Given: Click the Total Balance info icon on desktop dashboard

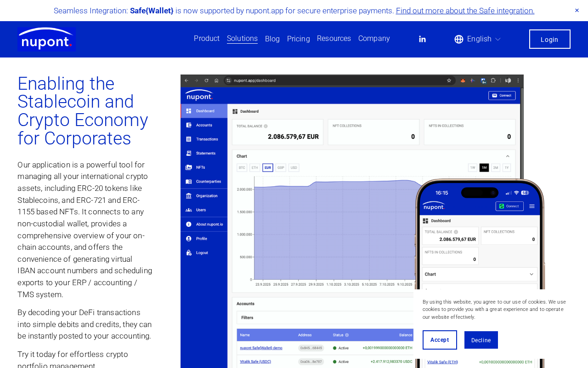Looking at the screenshot, I should [266, 126].
